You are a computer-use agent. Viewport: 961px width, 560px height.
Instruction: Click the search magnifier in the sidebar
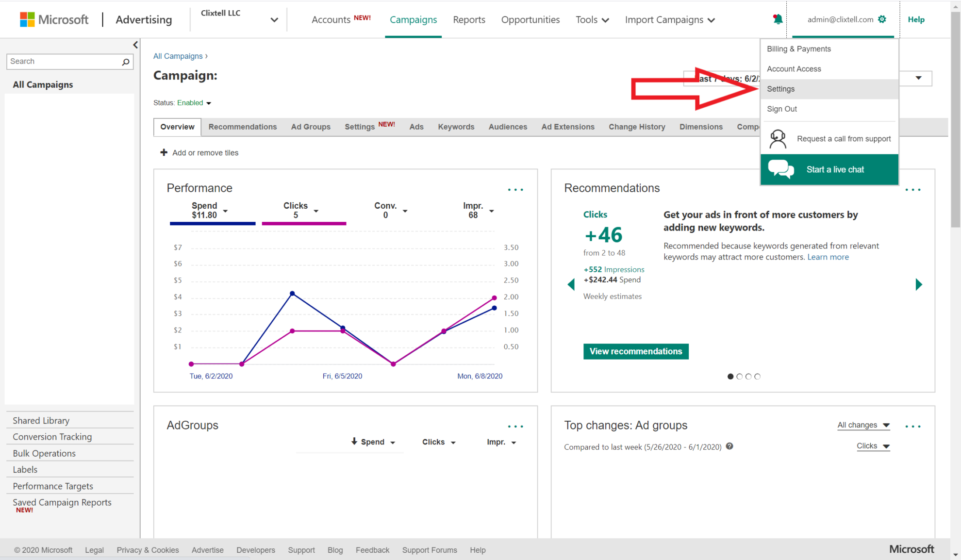(x=125, y=62)
